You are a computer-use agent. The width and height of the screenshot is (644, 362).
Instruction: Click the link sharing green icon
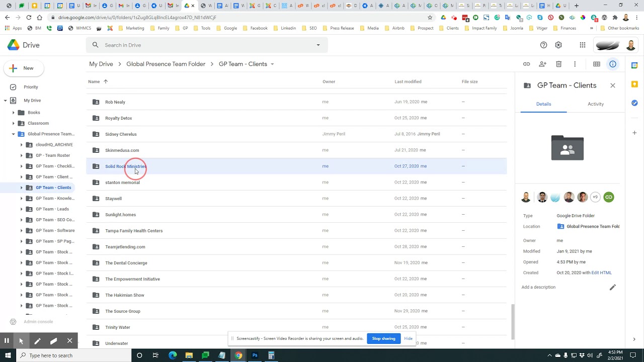[x=609, y=197]
